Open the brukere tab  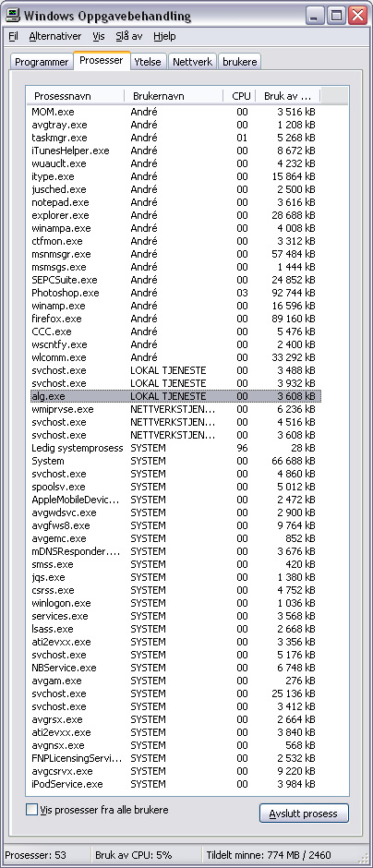click(240, 62)
